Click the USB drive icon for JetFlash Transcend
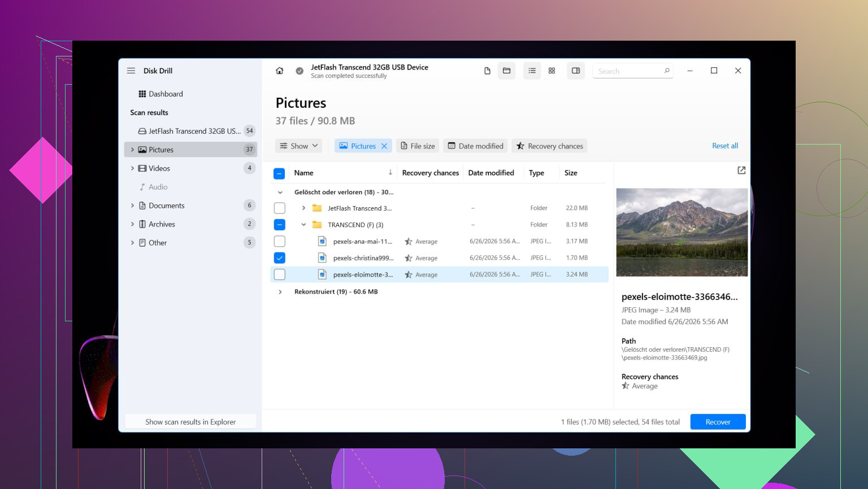The image size is (868, 489). pos(142,131)
